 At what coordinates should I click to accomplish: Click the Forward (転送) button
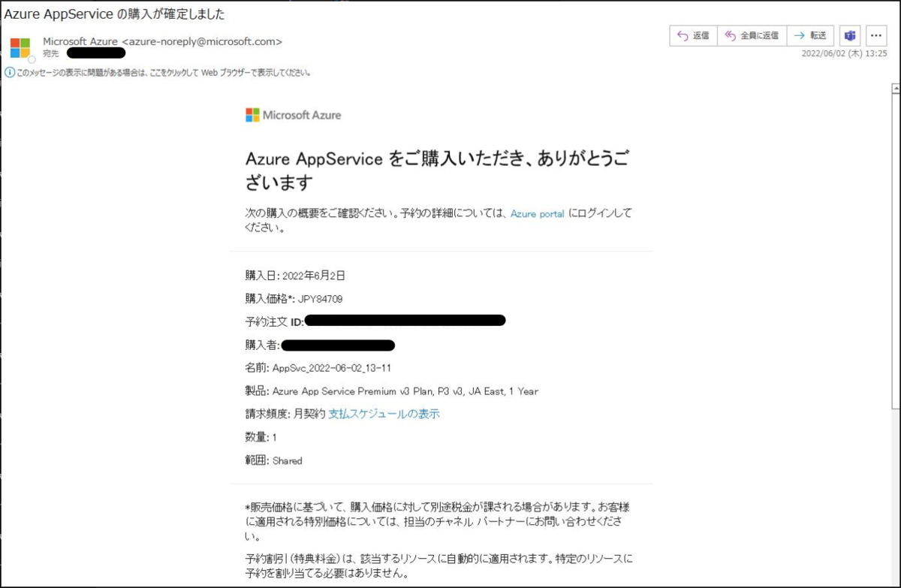pyautogui.click(x=810, y=35)
